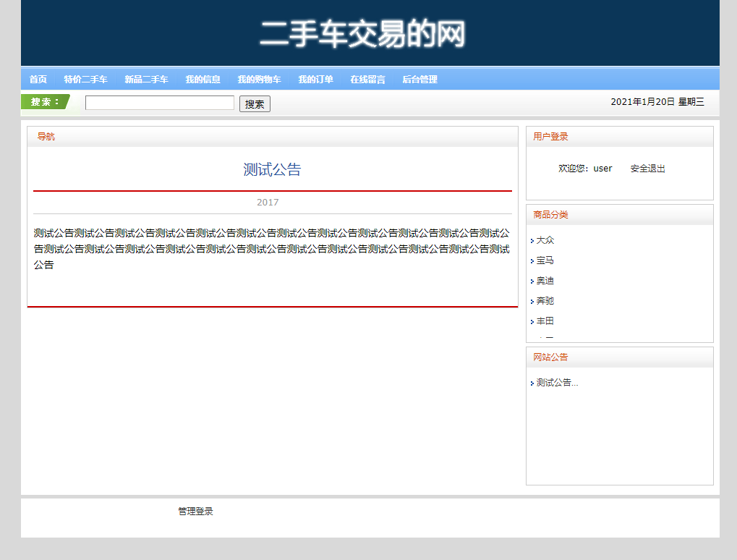Click the arrow bullet beside 大众

pyautogui.click(x=532, y=241)
